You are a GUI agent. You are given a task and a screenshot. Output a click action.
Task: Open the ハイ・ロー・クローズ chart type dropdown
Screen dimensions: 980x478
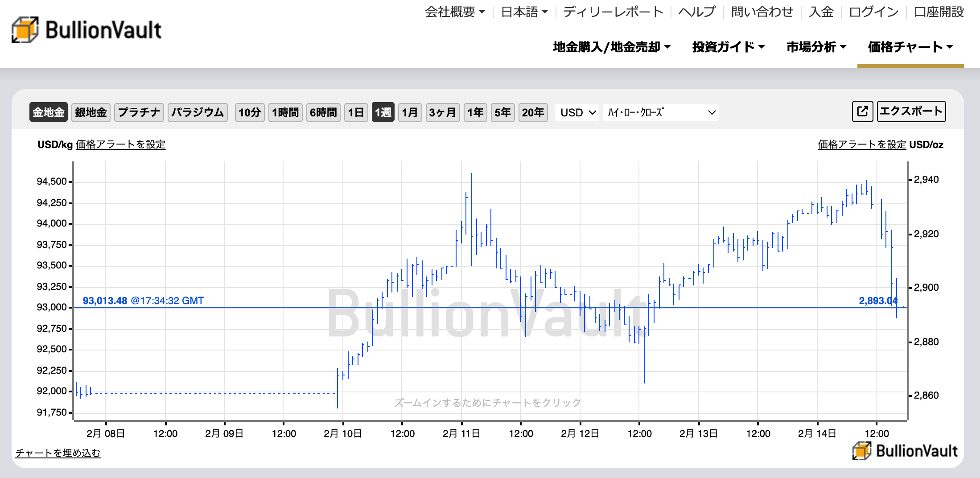tap(661, 112)
